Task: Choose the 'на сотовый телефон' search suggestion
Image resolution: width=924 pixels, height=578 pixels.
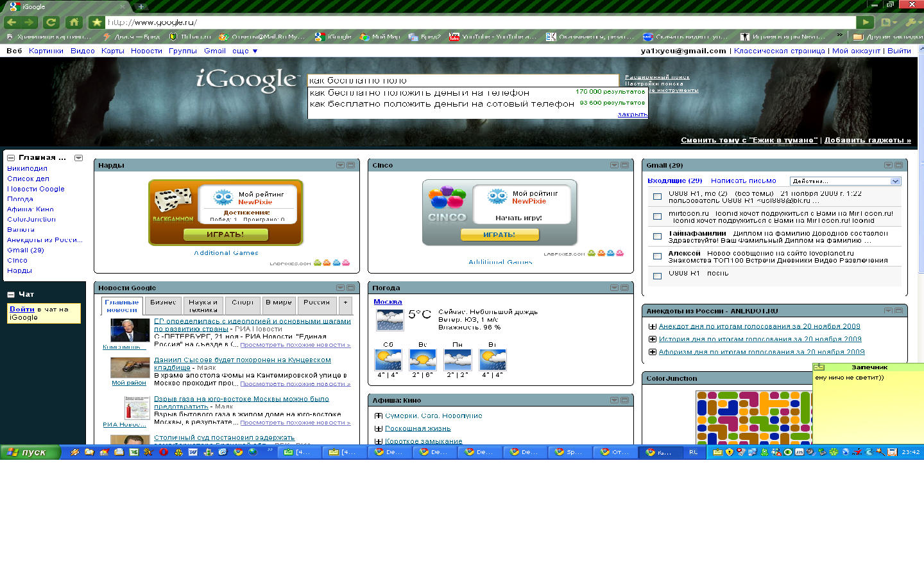Action: click(478, 103)
